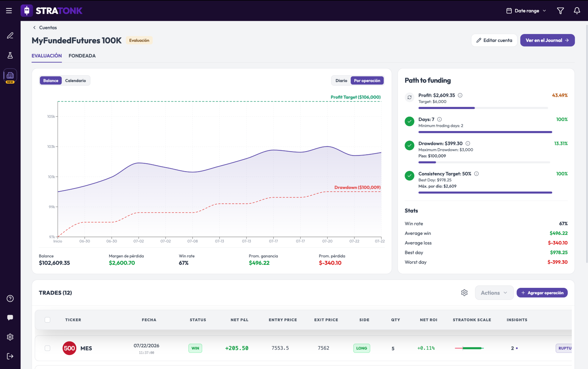
Task: Click Agregar operación button
Action: pyautogui.click(x=542, y=293)
